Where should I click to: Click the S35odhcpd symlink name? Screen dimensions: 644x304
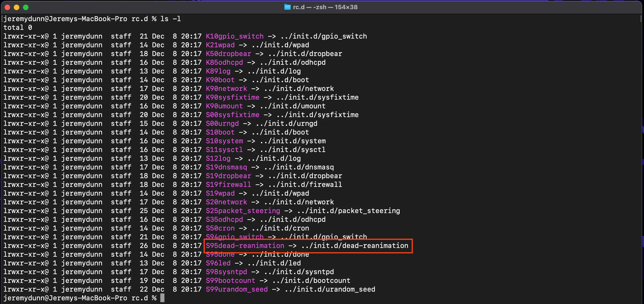pyautogui.click(x=224, y=220)
